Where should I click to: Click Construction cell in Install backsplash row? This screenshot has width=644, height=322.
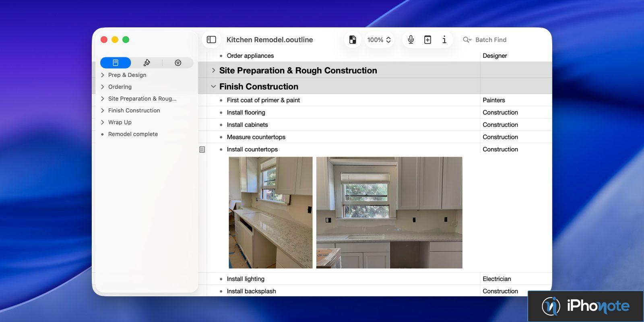(500, 291)
